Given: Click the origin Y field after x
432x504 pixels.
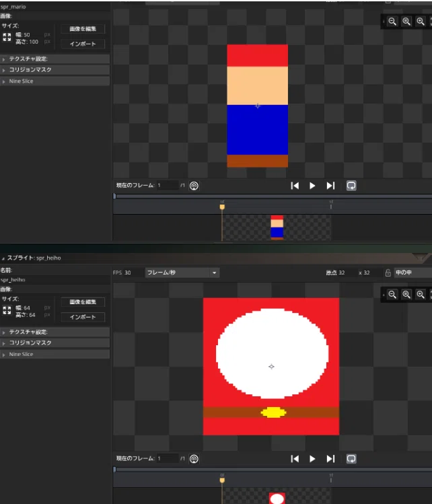Looking at the screenshot, I should point(372,273).
